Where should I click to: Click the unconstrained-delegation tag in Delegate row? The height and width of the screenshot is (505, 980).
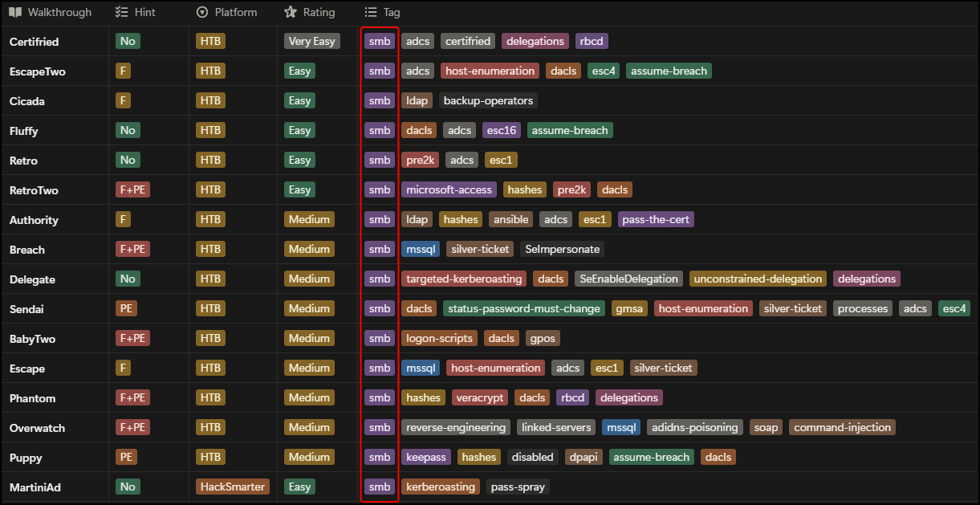coord(758,279)
